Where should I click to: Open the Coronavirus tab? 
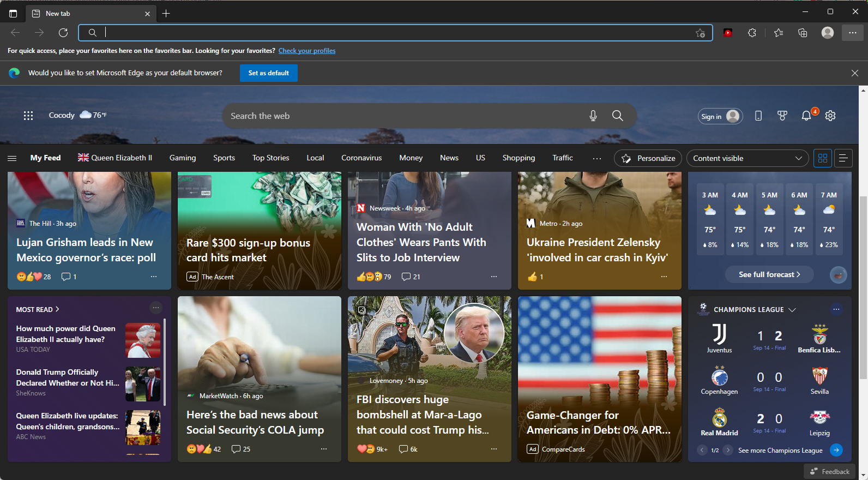(x=361, y=158)
